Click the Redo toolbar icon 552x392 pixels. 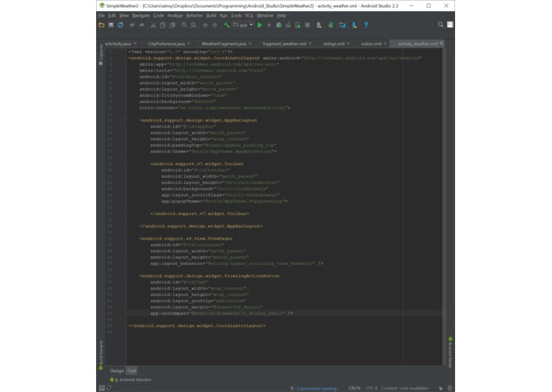[x=141, y=25]
